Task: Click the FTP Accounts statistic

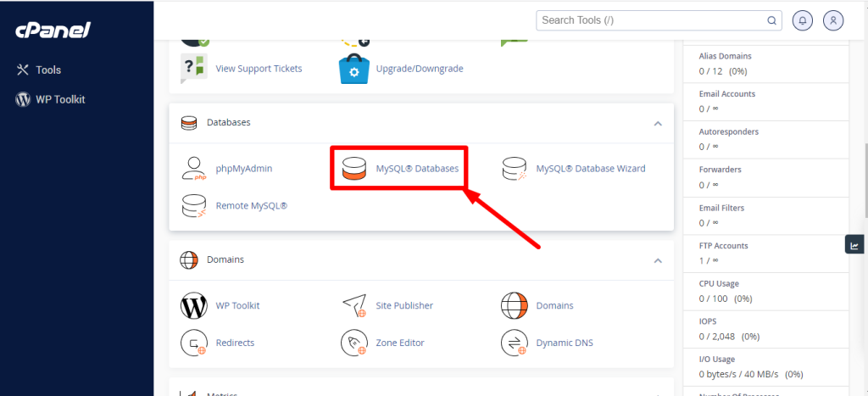Action: tap(766, 253)
